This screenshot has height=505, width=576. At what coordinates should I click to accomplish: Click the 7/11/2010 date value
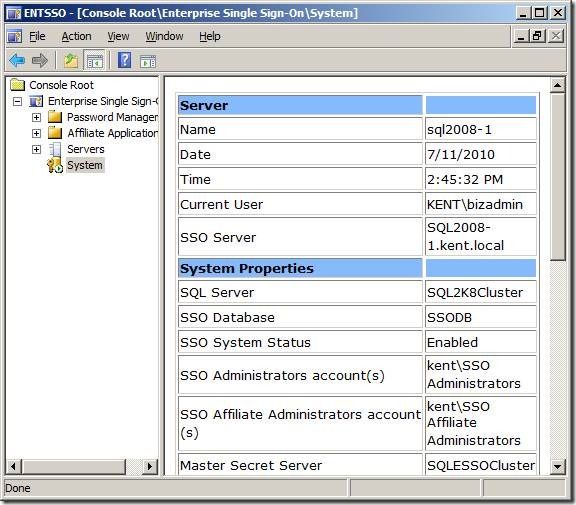click(461, 154)
